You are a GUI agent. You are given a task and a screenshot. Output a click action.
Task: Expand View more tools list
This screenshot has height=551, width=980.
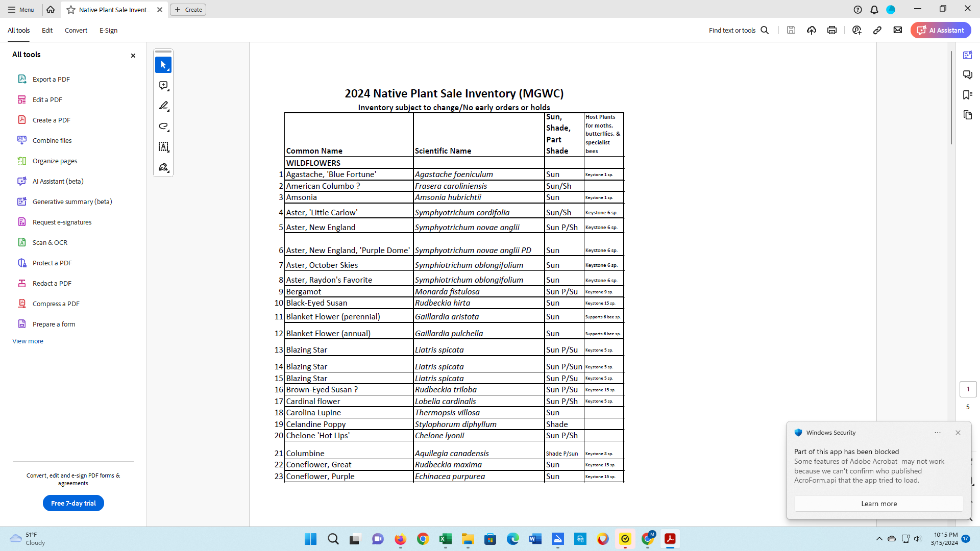pos(28,341)
